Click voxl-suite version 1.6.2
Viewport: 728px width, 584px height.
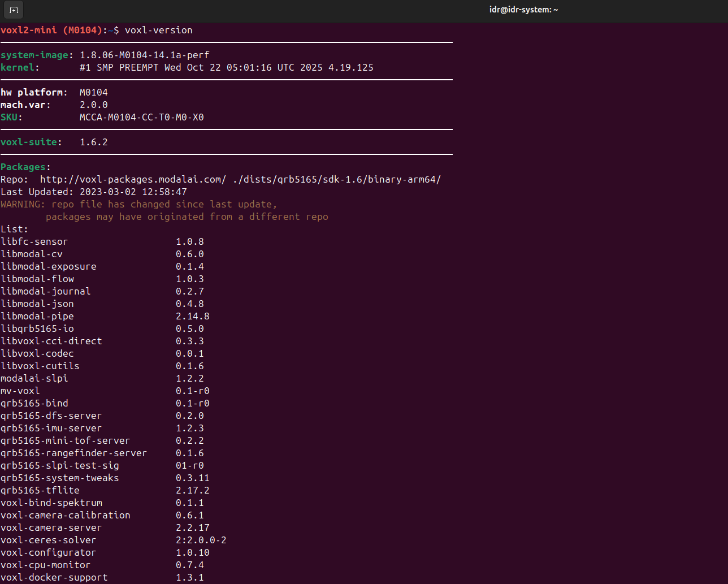(93, 142)
